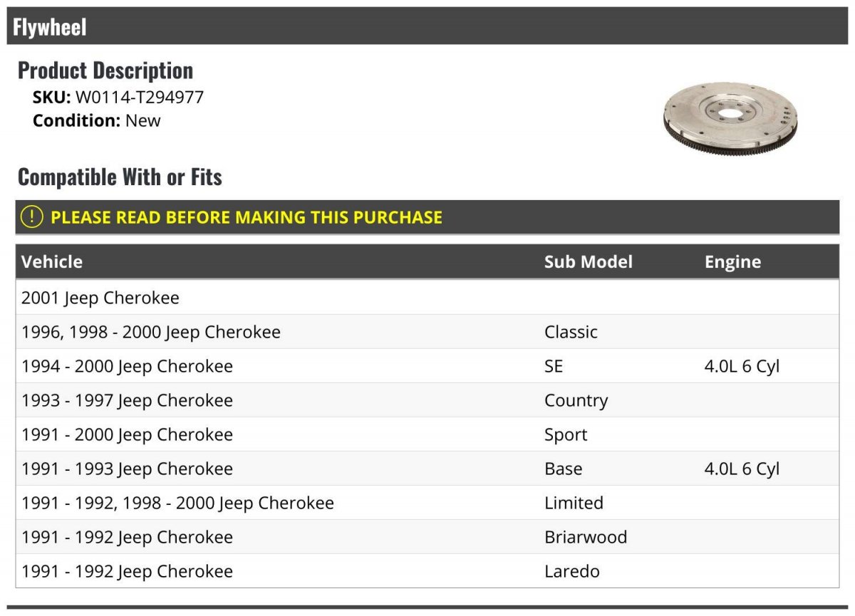This screenshot has height=616, width=855.
Task: Click the 4.0L 6 Cyl engine in Base row
Action: point(742,469)
